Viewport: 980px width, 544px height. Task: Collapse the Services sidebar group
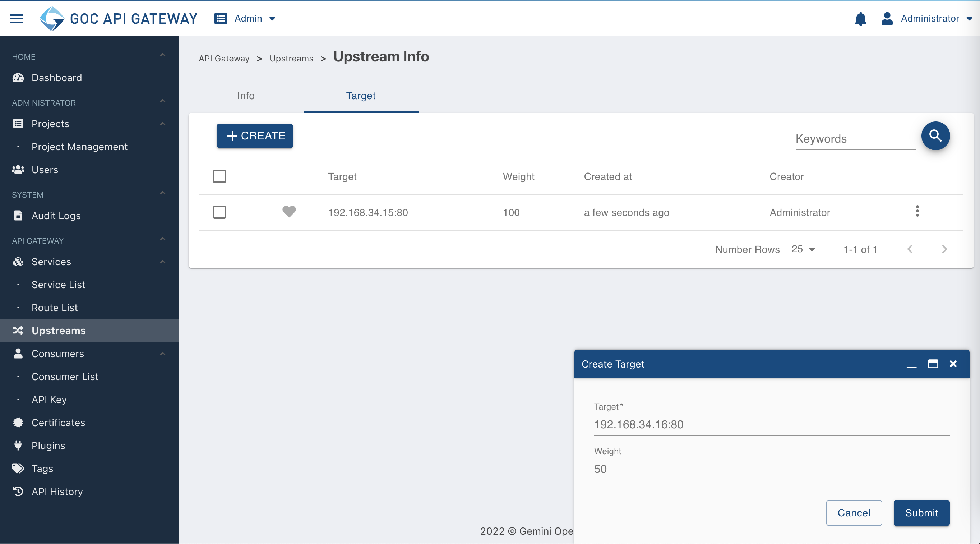(x=162, y=262)
